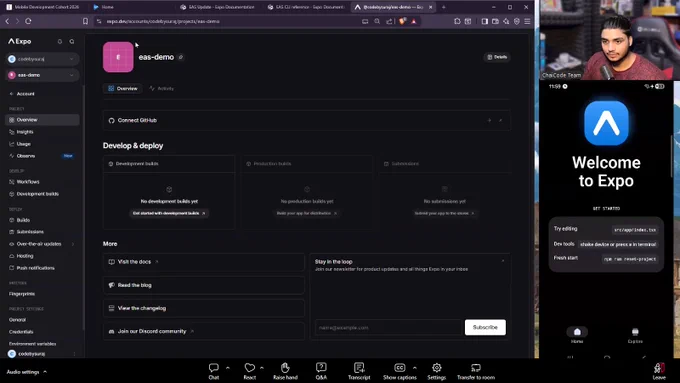Open View the changelog link
680x383 pixels.
pyautogui.click(x=203, y=308)
